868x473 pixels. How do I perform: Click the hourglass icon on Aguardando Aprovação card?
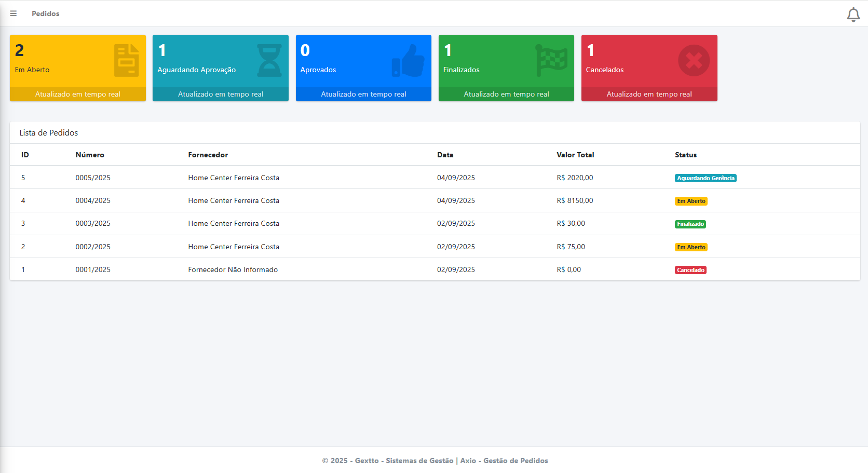pos(269,60)
